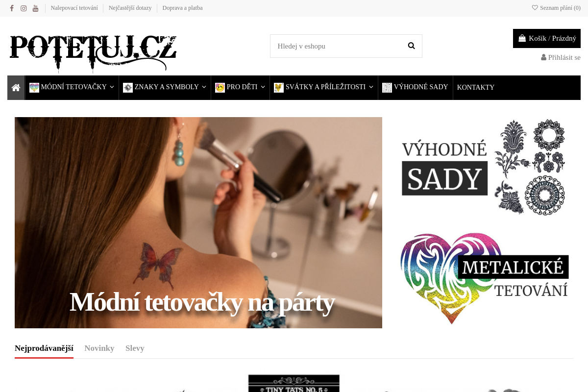Click the Hledej v eshopu search field
Image resolution: width=588 pixels, height=392 pixels.
click(338, 46)
